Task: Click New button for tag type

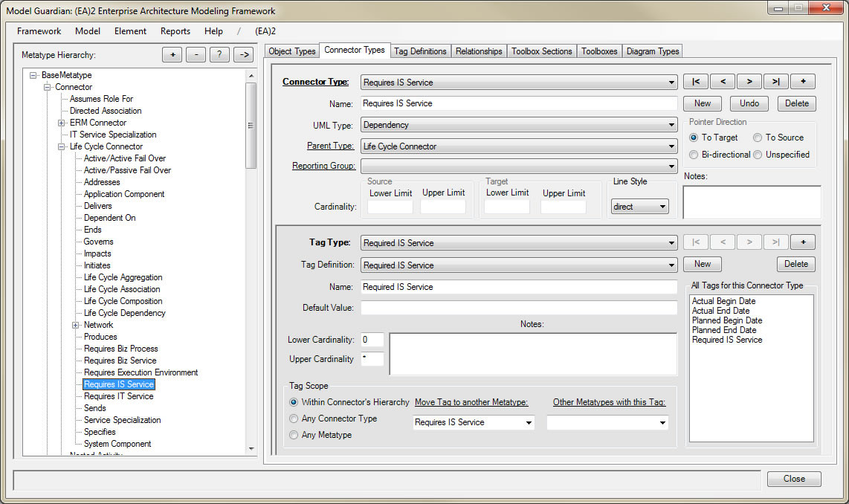Action: [x=703, y=264]
